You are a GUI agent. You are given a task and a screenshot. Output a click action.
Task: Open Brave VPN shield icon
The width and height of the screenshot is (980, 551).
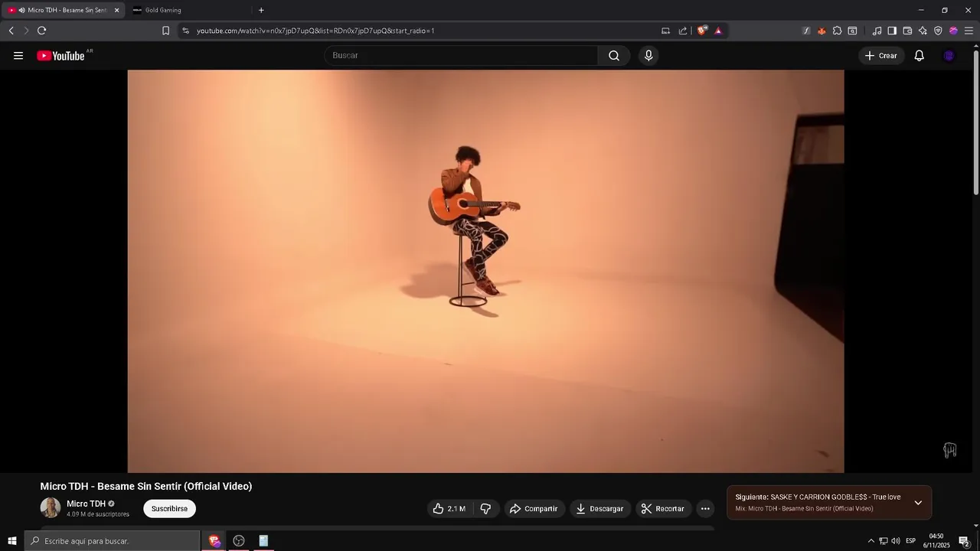pyautogui.click(x=938, y=31)
